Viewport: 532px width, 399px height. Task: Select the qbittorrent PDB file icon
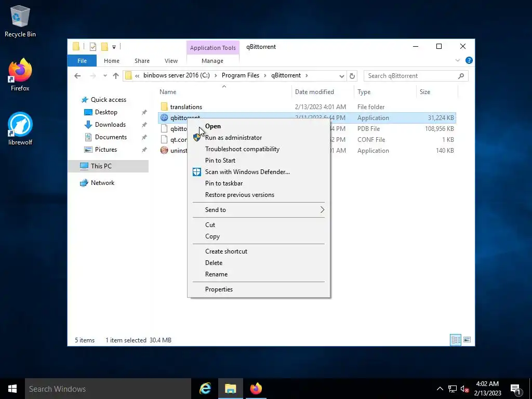click(x=164, y=129)
